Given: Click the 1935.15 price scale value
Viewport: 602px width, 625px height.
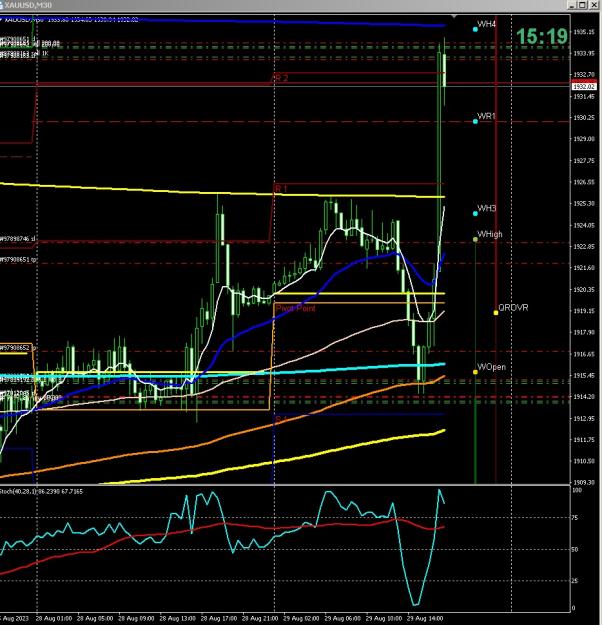Looking at the screenshot, I should coord(584,32).
